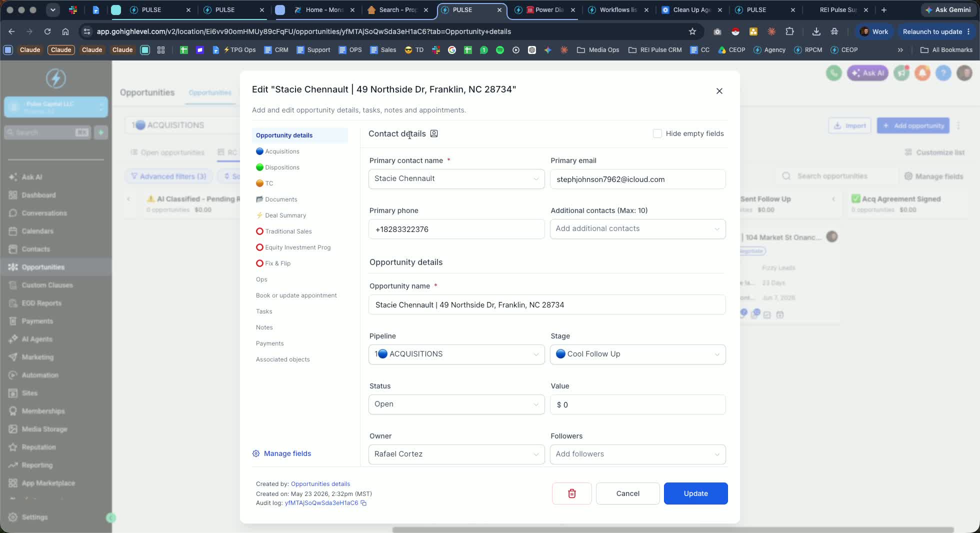This screenshot has height=533, width=980.
Task: Open the Owner Rafael Cortez dropdown
Action: [x=456, y=454]
